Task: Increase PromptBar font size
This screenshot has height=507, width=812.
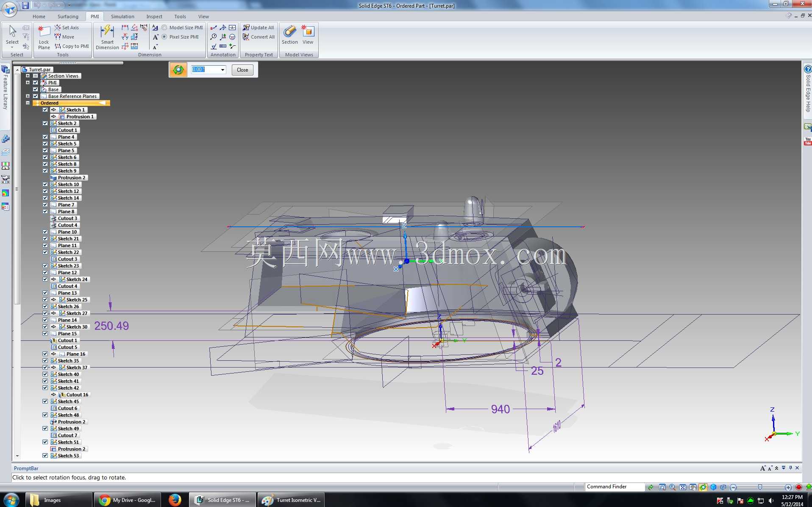Action: point(763,468)
